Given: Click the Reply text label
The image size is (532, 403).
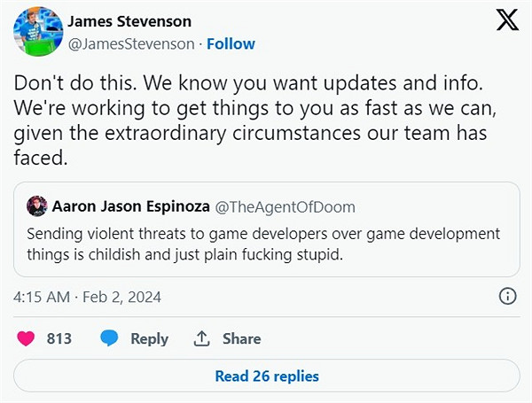Looking at the screenshot, I should point(149,338).
